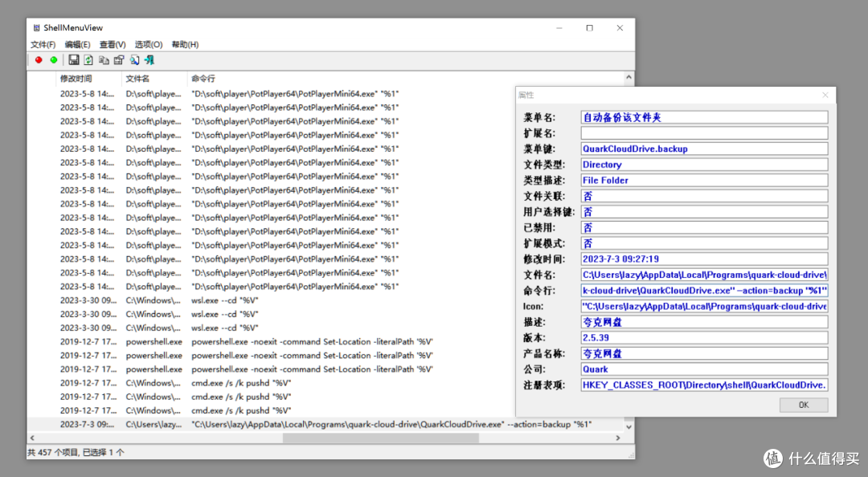Click the vertical scrollbar up arrow
Image resolution: width=868 pixels, height=477 pixels.
point(628,77)
